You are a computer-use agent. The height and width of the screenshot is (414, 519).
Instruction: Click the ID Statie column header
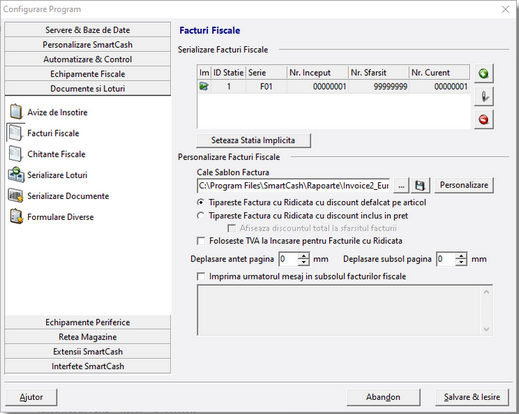(228, 72)
